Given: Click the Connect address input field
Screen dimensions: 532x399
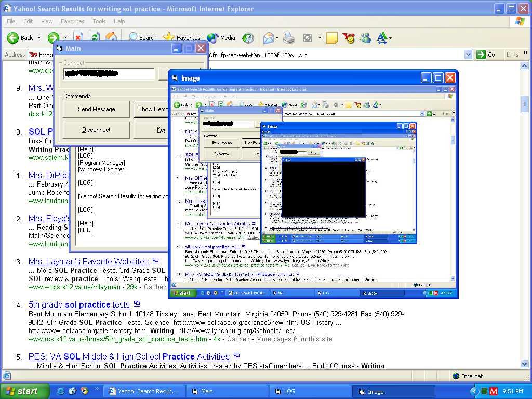Looking at the screenshot, I should [x=109, y=74].
